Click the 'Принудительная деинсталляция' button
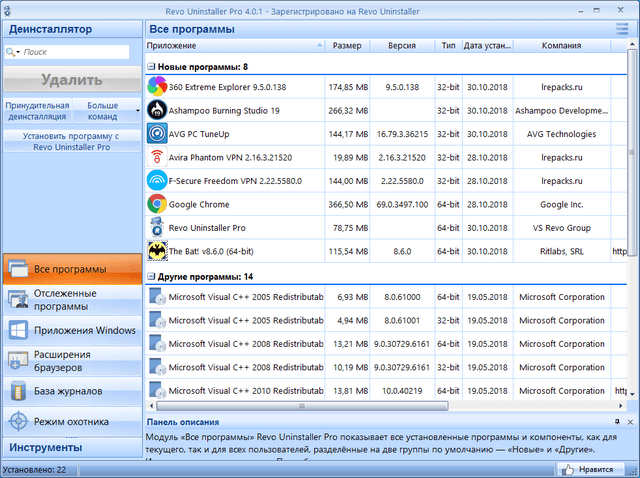This screenshot has width=640, height=478. pos(37,109)
